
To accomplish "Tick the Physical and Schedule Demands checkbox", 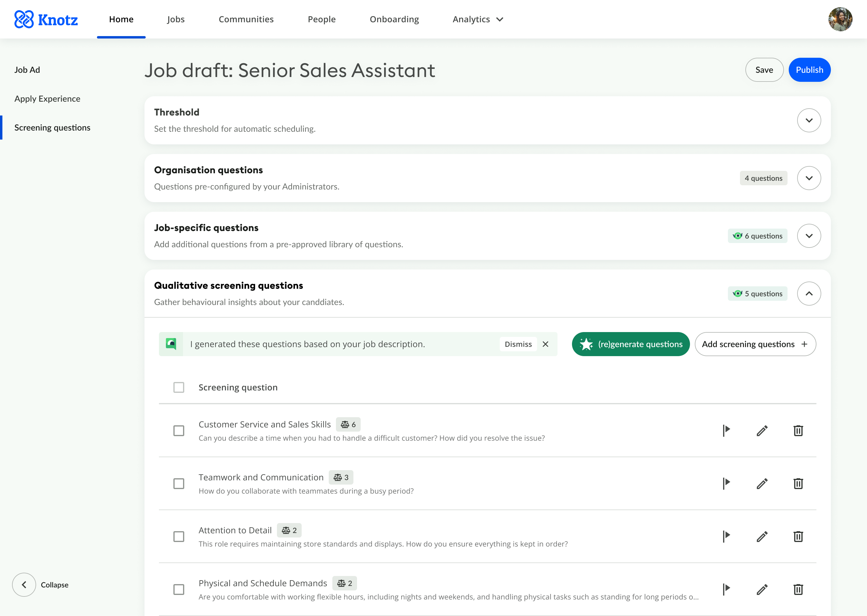I will [179, 590].
